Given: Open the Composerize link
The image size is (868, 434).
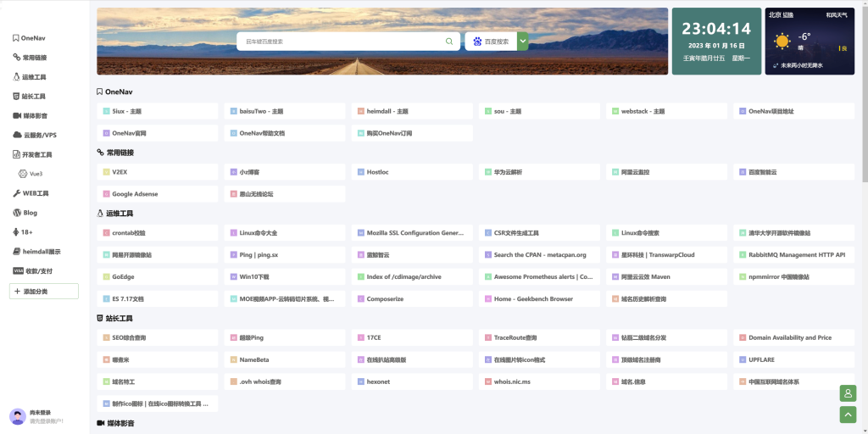Looking at the screenshot, I should point(412,299).
